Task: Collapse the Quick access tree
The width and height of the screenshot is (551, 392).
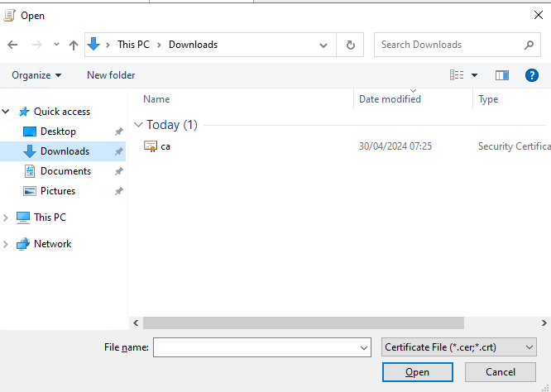Action: 6,112
